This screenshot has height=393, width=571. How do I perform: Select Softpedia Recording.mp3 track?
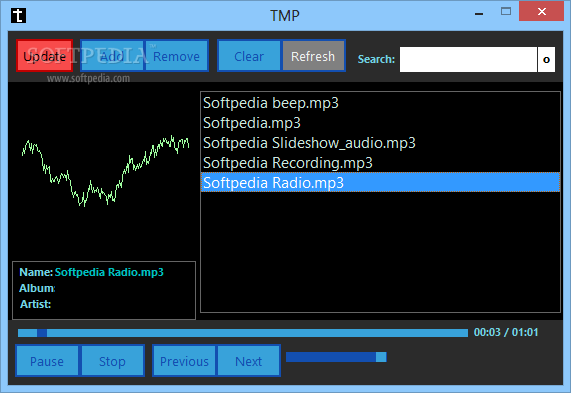380,163
